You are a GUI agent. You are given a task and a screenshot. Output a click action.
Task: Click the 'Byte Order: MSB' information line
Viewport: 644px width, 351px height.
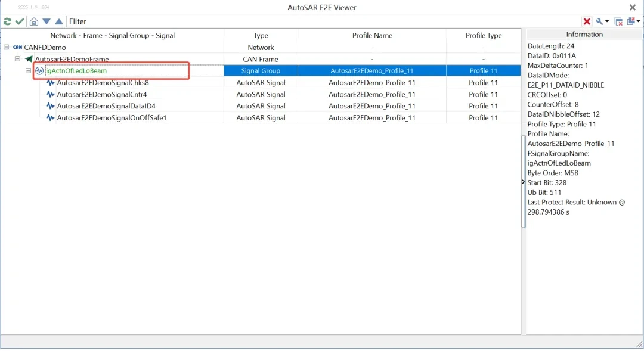tap(553, 173)
